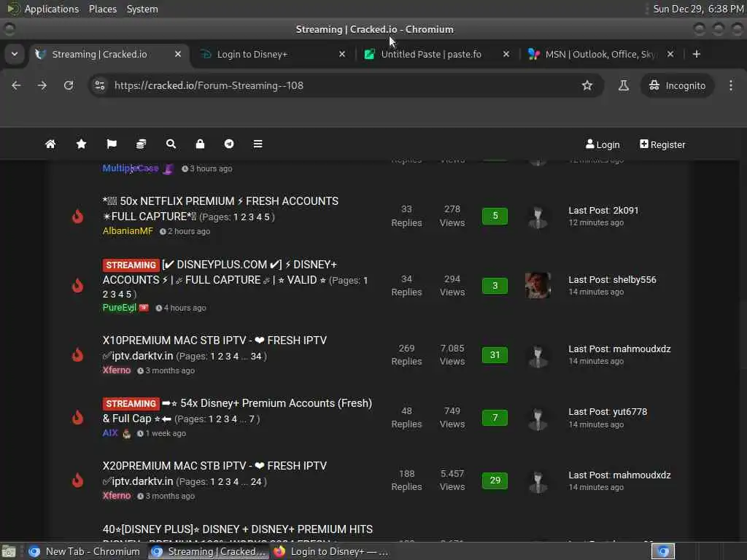747x560 pixels.
Task: Open the Places menu
Action: 102,9
